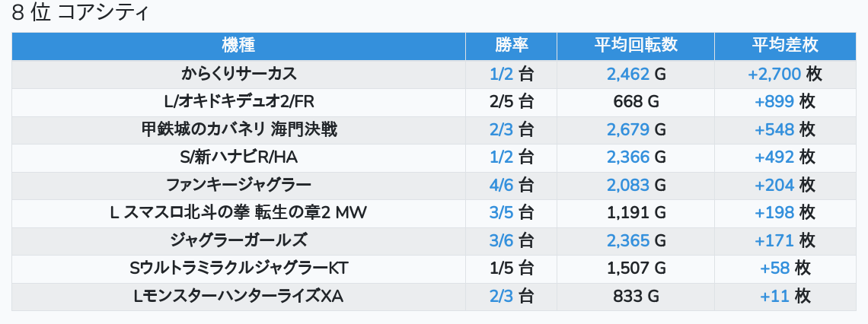Click the 3/5 link for 北斗の拳 転生の章2
The width and height of the screenshot is (868, 324).
click(x=502, y=213)
